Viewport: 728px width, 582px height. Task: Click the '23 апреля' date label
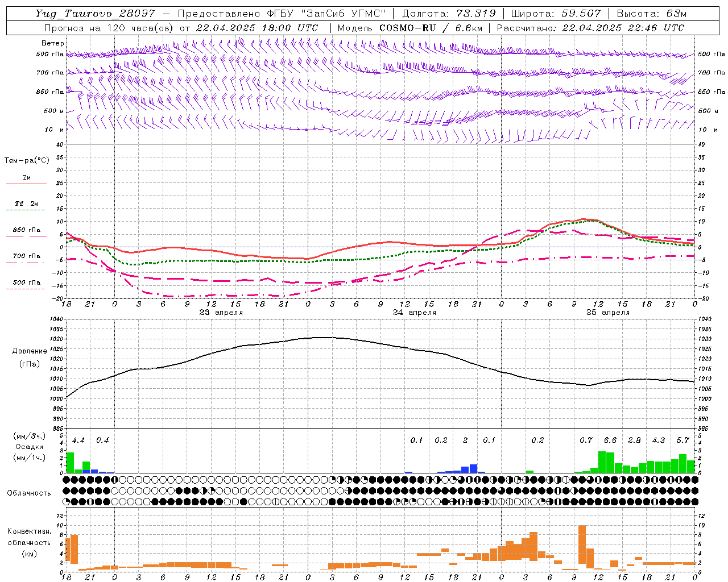point(221,313)
